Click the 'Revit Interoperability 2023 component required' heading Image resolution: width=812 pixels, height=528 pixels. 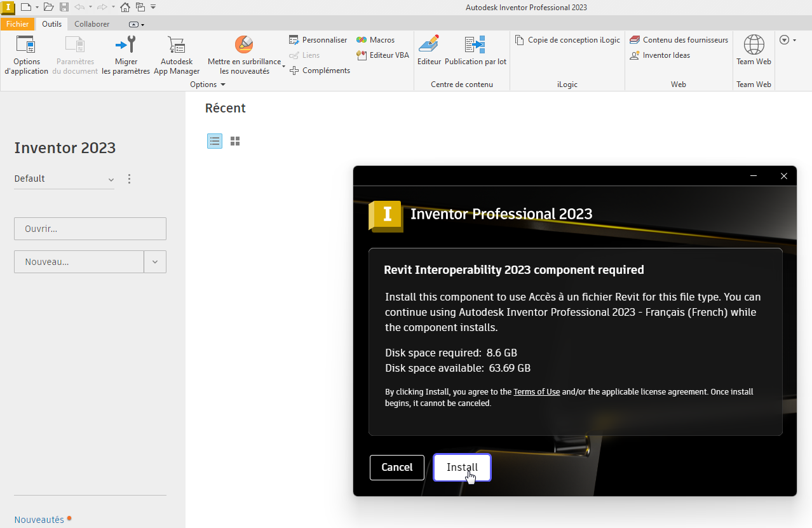pyautogui.click(x=514, y=270)
